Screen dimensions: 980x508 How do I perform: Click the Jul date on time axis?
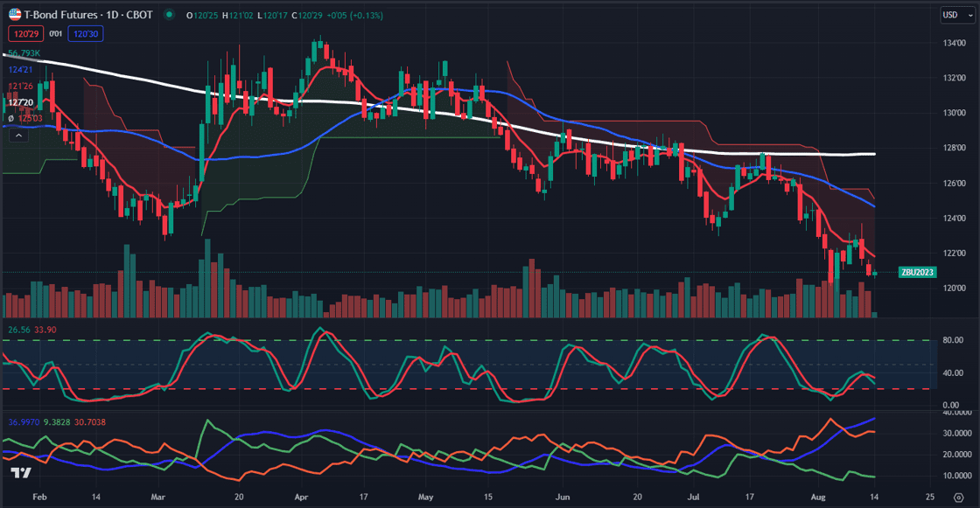[x=693, y=498]
